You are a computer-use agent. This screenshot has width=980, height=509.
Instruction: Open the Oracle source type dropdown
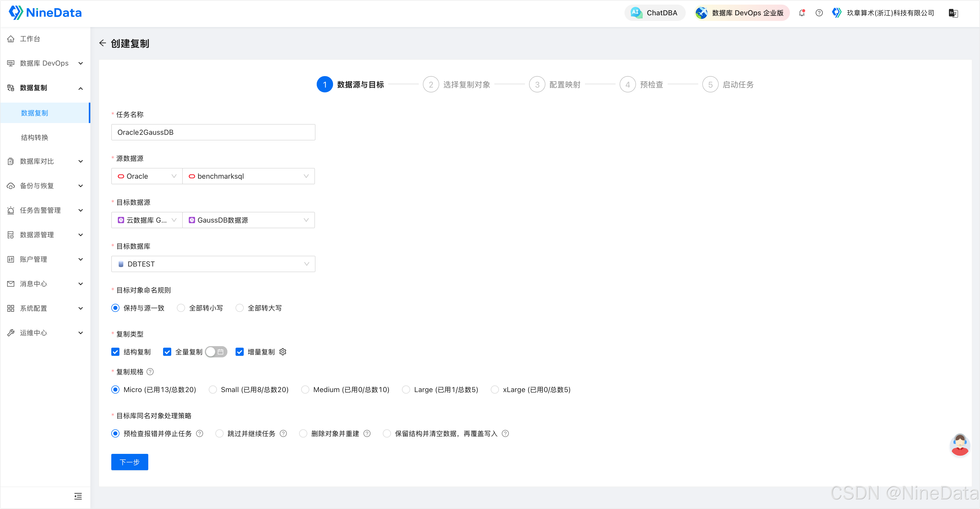(x=147, y=176)
